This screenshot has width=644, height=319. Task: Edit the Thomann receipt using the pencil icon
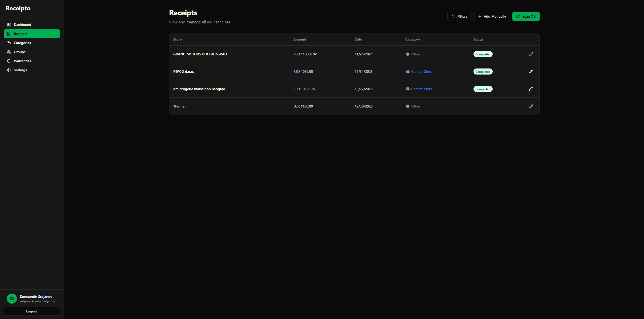pos(531,106)
